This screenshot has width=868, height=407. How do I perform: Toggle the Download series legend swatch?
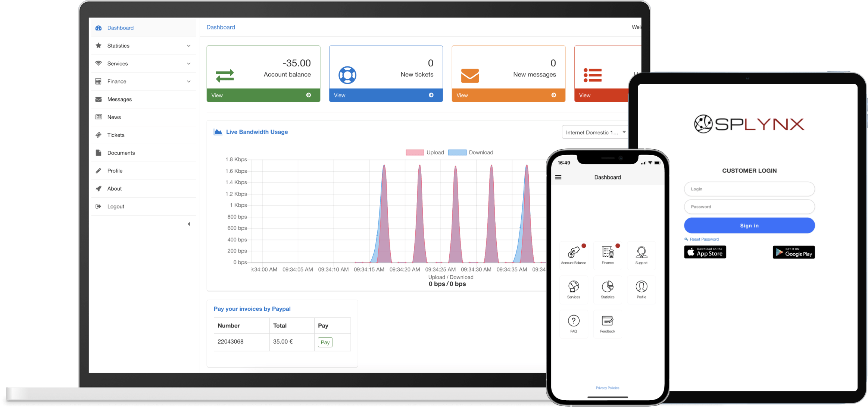coord(458,153)
